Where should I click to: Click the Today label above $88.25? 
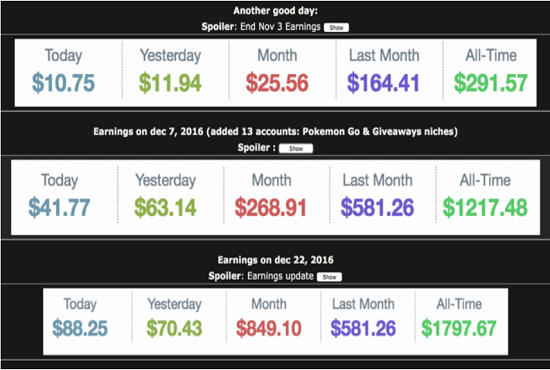pyautogui.click(x=80, y=304)
